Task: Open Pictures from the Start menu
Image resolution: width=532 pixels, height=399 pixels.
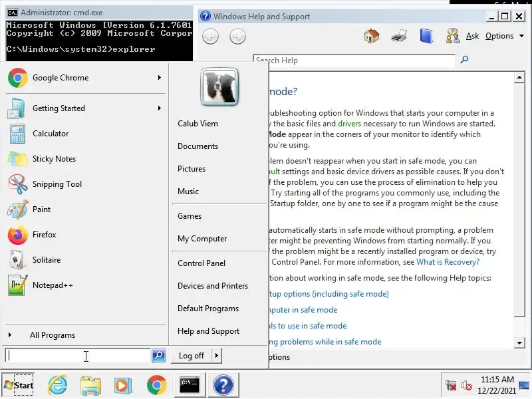Action: click(x=192, y=169)
